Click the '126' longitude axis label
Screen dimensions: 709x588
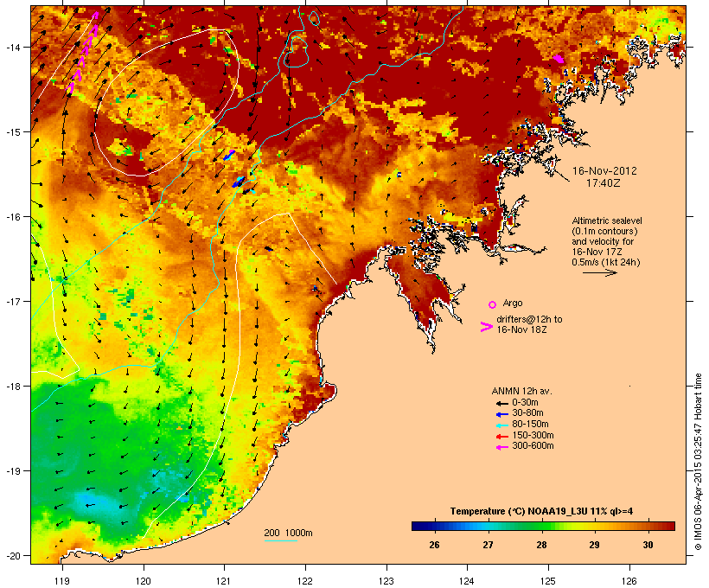tap(629, 581)
